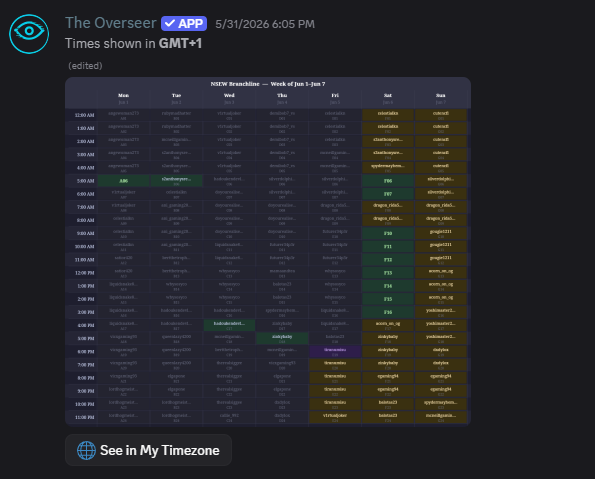Image resolution: width=595 pixels, height=479 pixels.
Task: Click the 11:00 PM time row label
Action: 85,418
